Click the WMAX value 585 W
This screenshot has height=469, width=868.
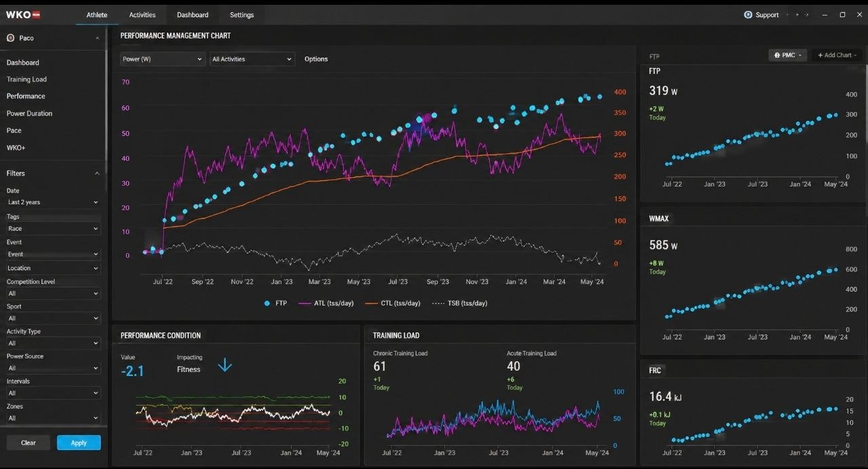point(663,245)
